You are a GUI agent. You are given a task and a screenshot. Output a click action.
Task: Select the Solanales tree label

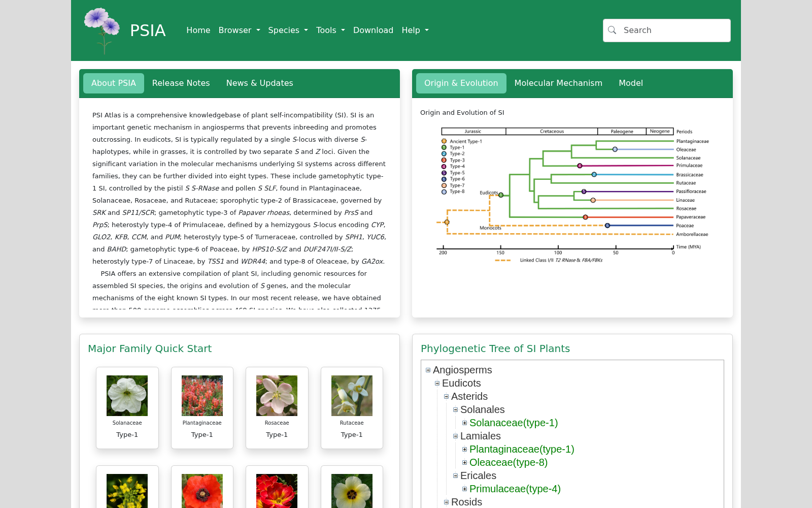(483, 410)
